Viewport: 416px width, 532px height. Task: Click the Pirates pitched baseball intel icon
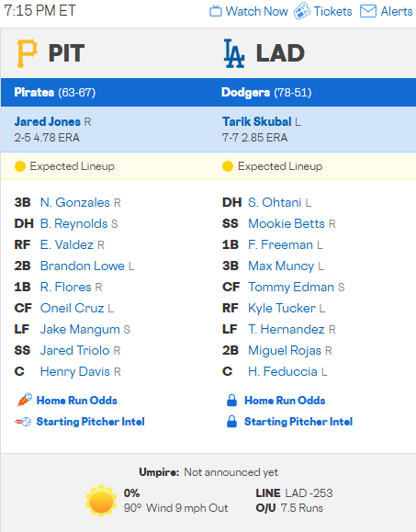point(23,422)
